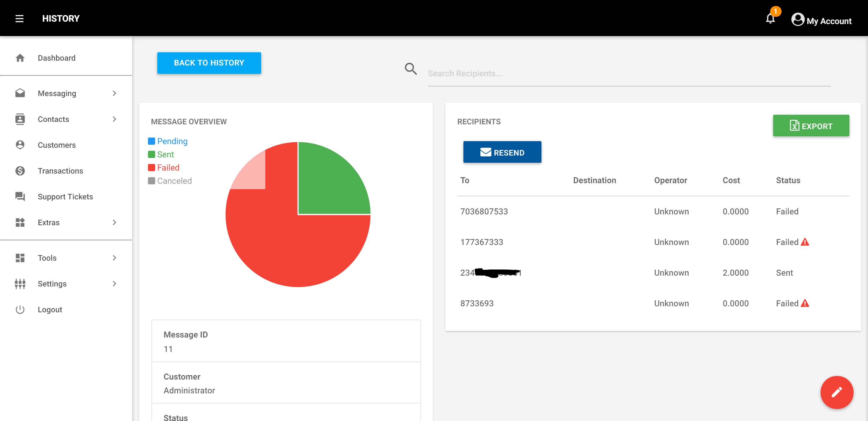
Task: Resend the message to recipients
Action: tap(502, 152)
